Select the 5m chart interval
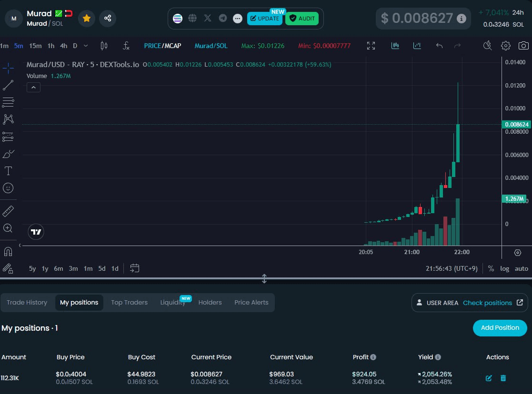 (x=19, y=46)
